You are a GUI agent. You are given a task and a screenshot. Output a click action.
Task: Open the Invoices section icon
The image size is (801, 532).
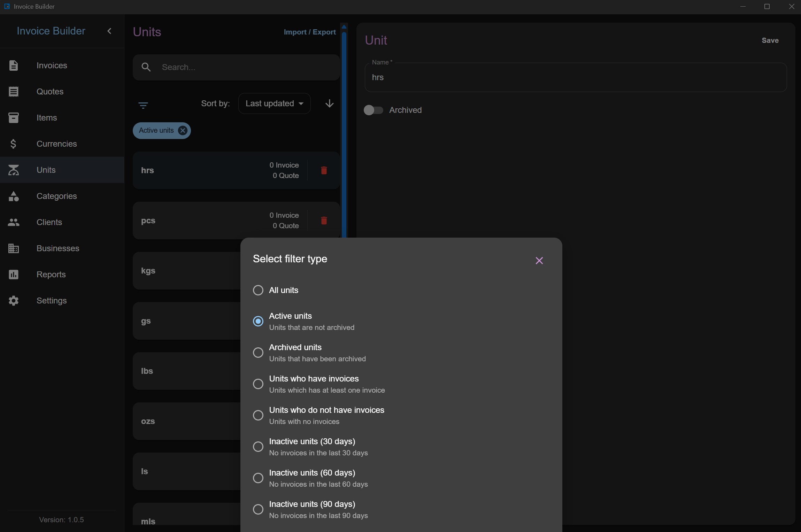pos(13,65)
